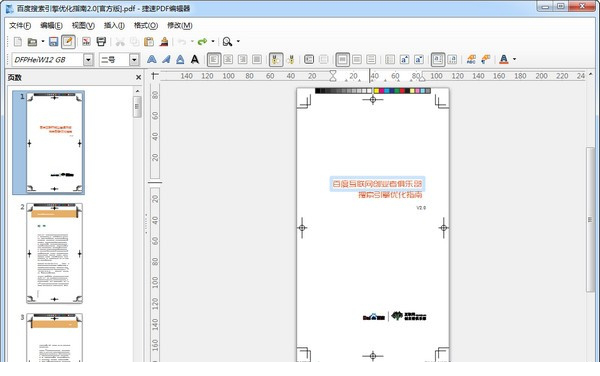Open the 插入(I) menu
The width and height of the screenshot is (600, 376).
click(114, 25)
